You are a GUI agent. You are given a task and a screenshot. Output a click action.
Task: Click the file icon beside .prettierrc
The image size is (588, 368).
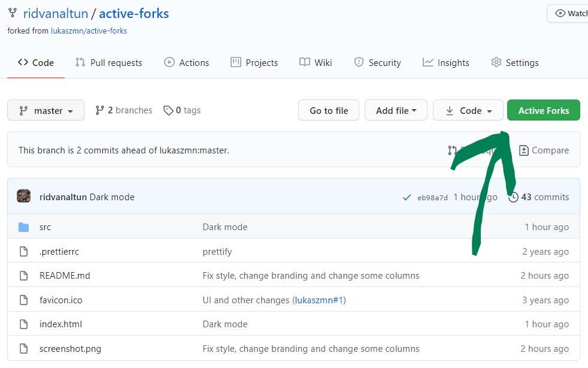pos(23,251)
